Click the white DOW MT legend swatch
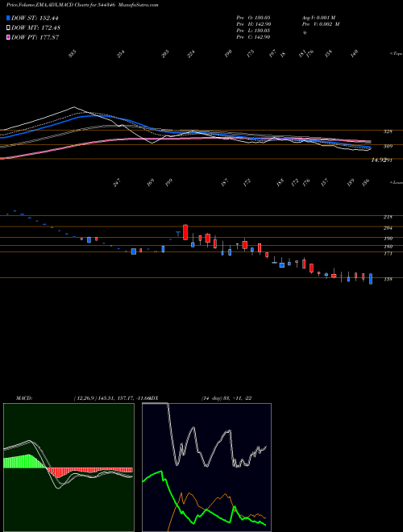The width and height of the screenshot is (403, 532). pos(9,28)
